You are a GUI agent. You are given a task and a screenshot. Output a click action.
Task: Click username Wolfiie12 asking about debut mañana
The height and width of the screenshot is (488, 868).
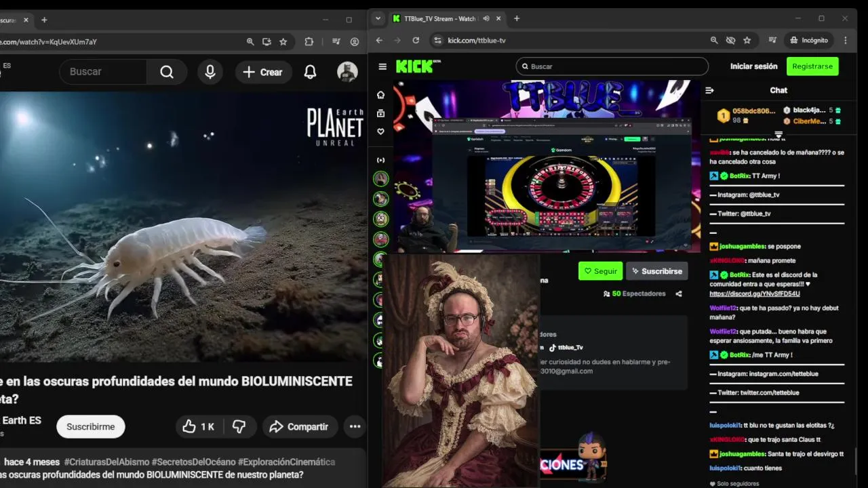(724, 308)
